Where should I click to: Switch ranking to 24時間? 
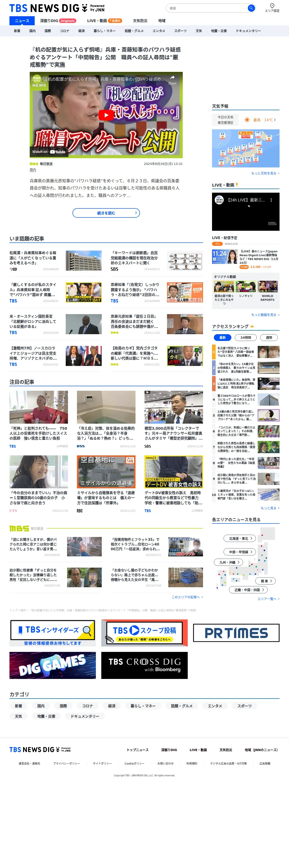246,337
